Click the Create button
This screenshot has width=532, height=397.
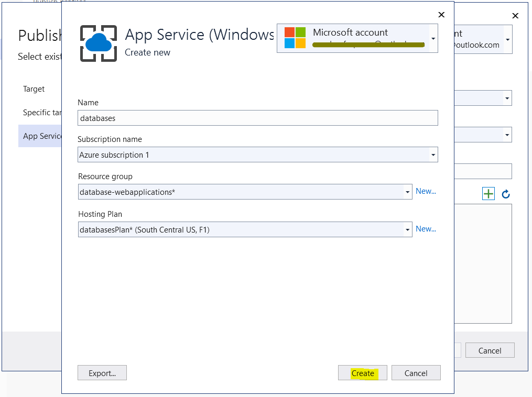tap(362, 373)
